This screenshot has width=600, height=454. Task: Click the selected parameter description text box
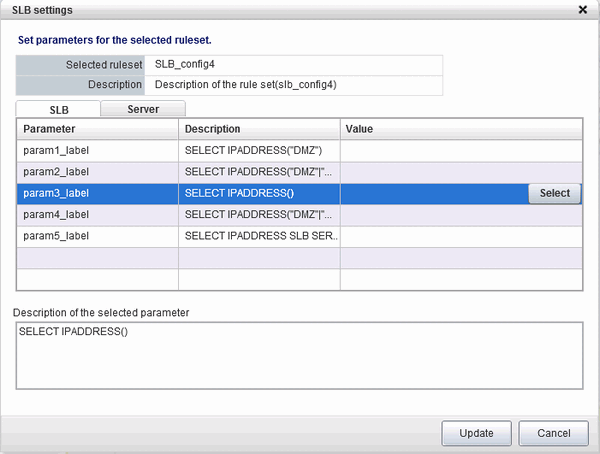[299, 353]
